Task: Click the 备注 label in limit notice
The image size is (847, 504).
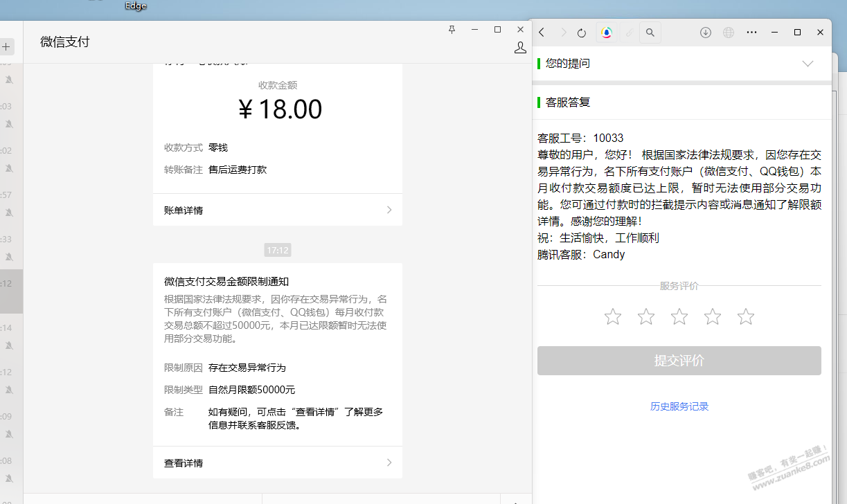Action: pyautogui.click(x=174, y=412)
